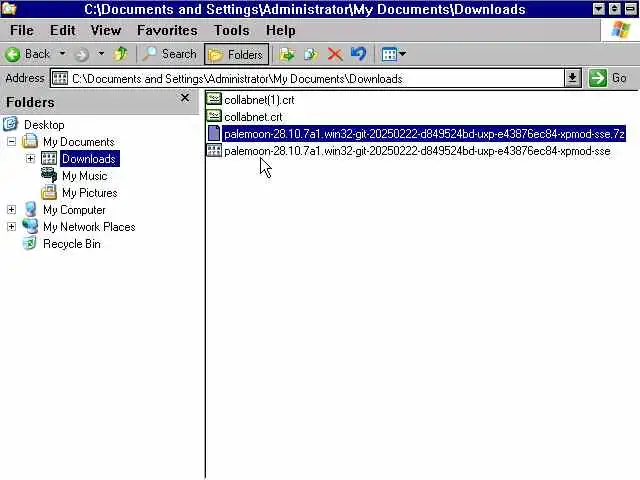Viewport: 640px width, 480px height.
Task: Open the Forward history dropdown arrow
Action: [x=101, y=53]
